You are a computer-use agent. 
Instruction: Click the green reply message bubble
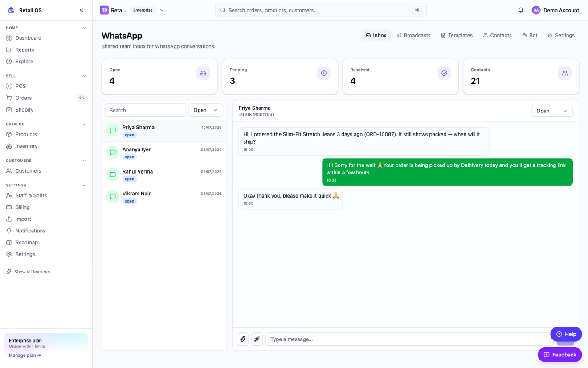(447, 172)
